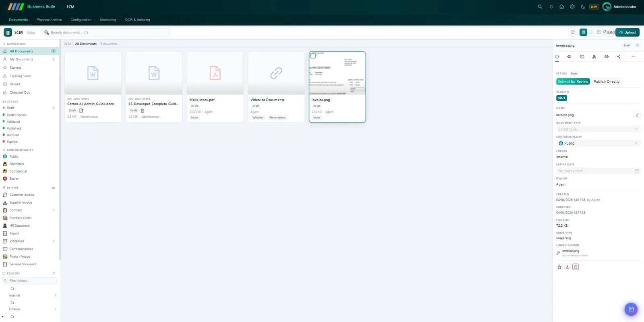
Task: Open the Configuration tab
Action: click(81, 20)
